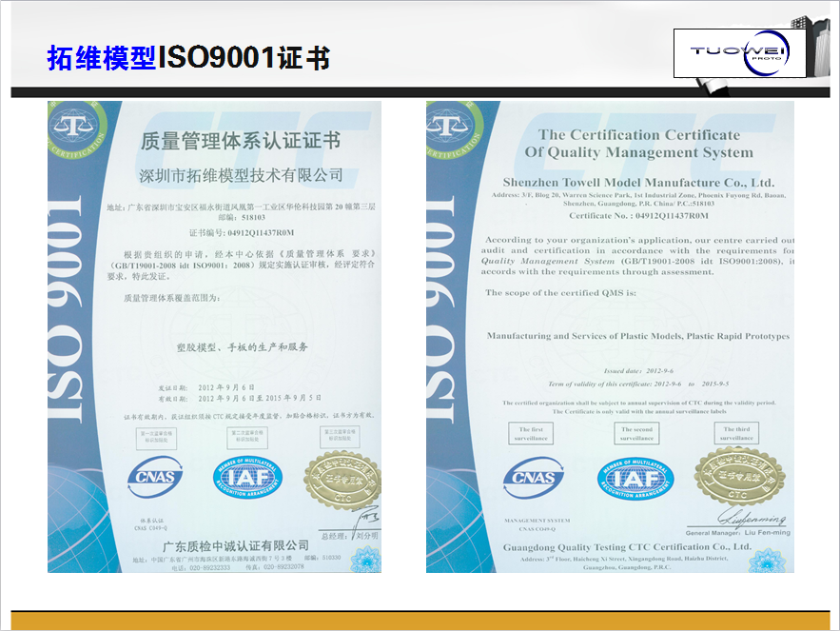The height and width of the screenshot is (631, 840).
Task: Click the gold CTC seal on Chinese certificate
Action: coord(343,474)
